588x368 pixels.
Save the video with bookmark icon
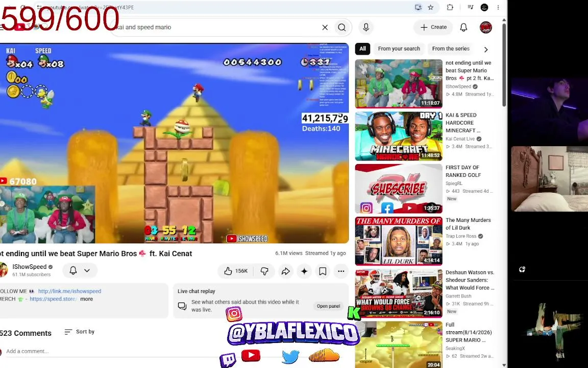[x=323, y=271]
